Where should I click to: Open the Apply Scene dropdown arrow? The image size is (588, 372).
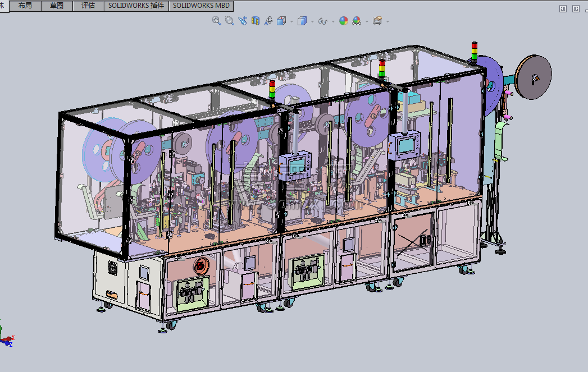[367, 21]
